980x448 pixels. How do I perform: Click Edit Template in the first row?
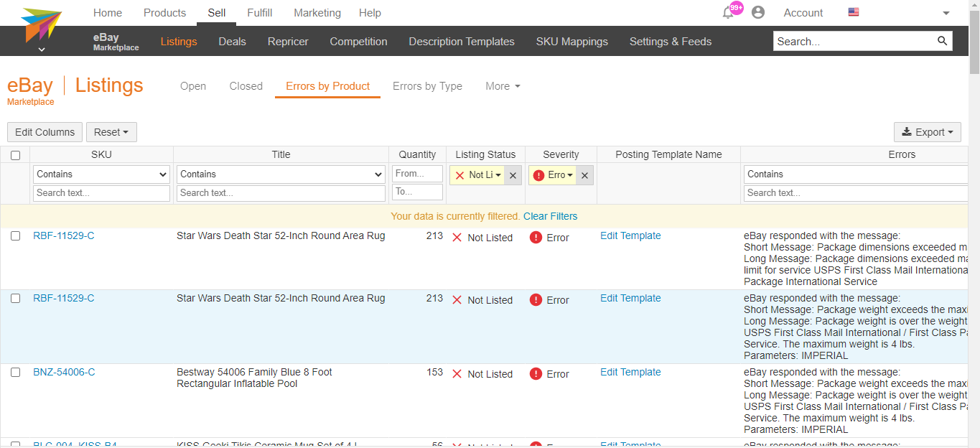click(x=630, y=235)
